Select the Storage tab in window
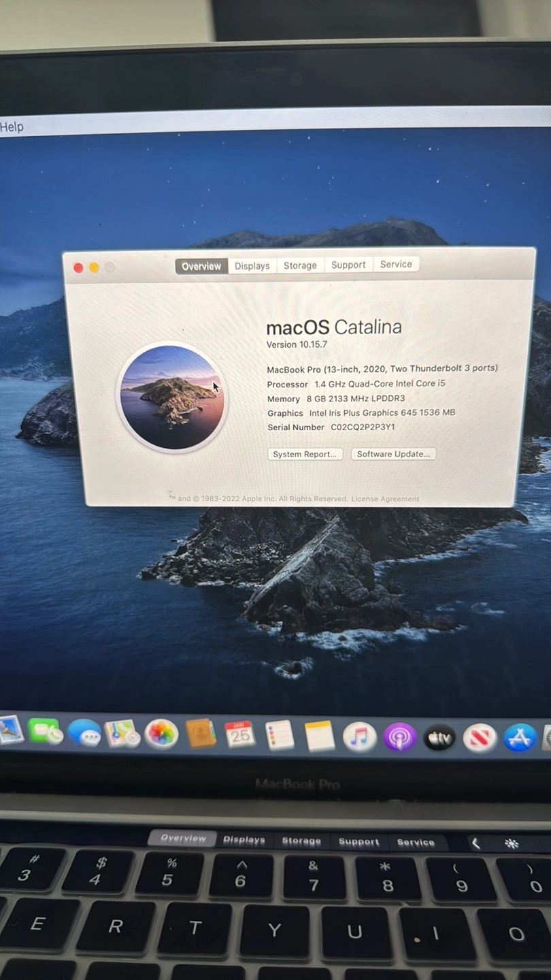Image resolution: width=551 pixels, height=980 pixels. (x=300, y=265)
